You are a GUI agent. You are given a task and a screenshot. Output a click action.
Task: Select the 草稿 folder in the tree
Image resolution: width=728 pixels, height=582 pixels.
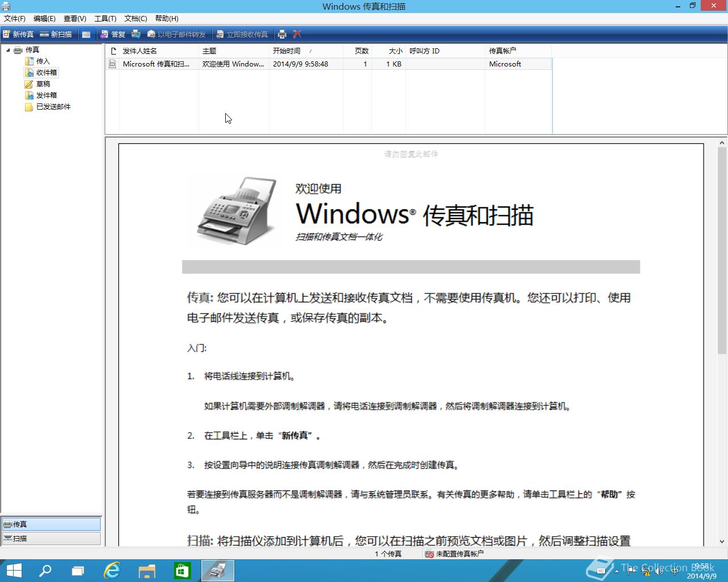pos(43,84)
